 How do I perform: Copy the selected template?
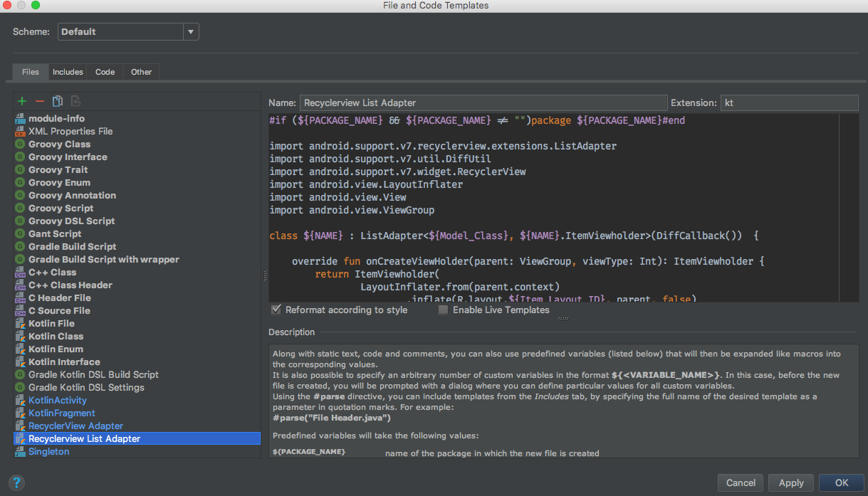click(x=58, y=100)
